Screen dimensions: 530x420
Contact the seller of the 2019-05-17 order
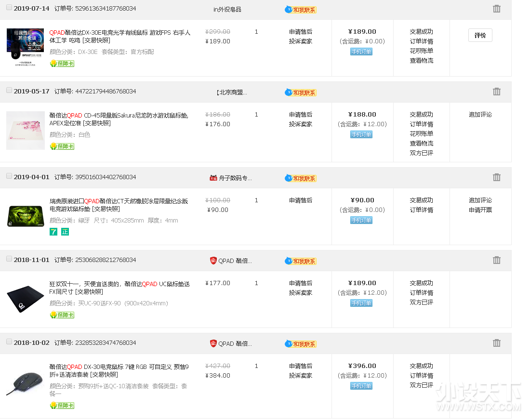point(300,92)
